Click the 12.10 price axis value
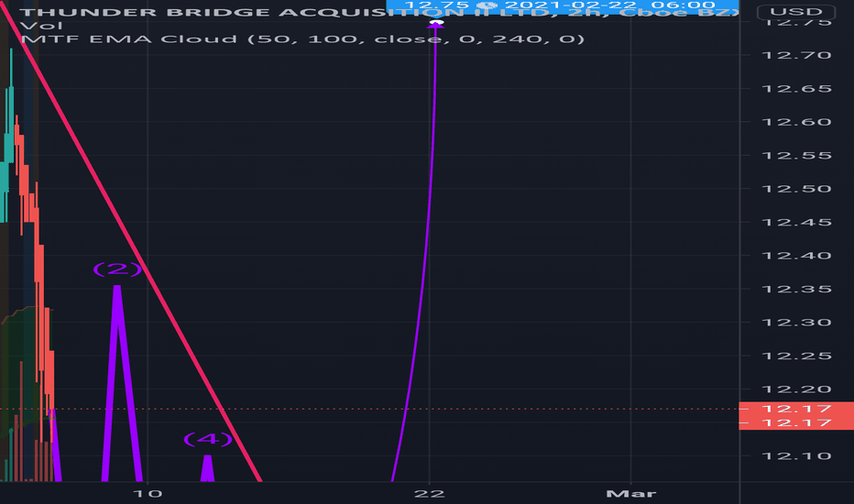The height and width of the screenshot is (504, 854). pyautogui.click(x=796, y=456)
